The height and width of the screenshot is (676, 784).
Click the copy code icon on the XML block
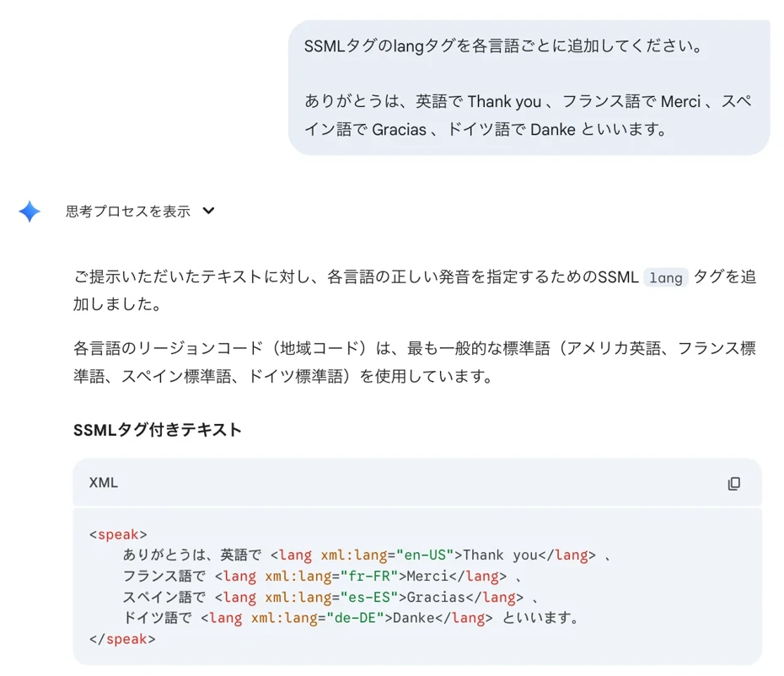(734, 483)
